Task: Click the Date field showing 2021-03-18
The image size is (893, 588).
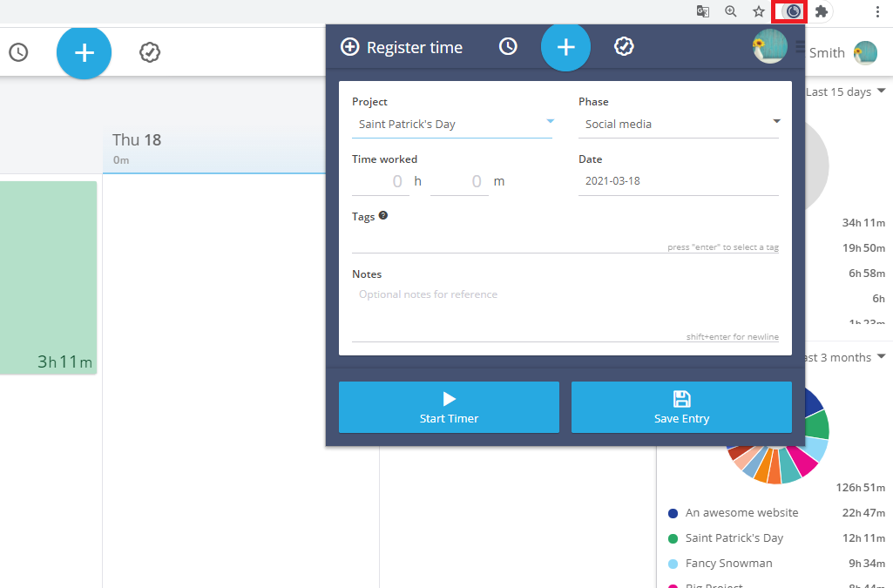Action: tap(678, 181)
